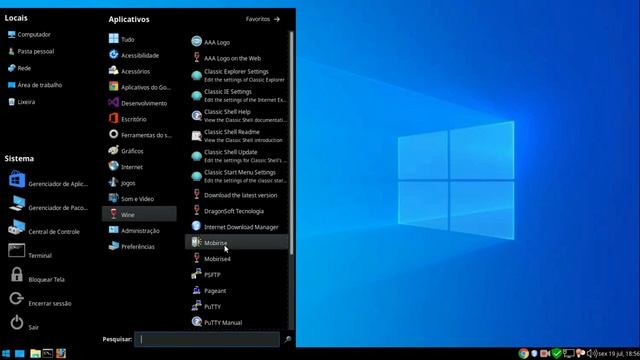
Task: Click the taskbar clock date
Action: [x=619, y=353]
